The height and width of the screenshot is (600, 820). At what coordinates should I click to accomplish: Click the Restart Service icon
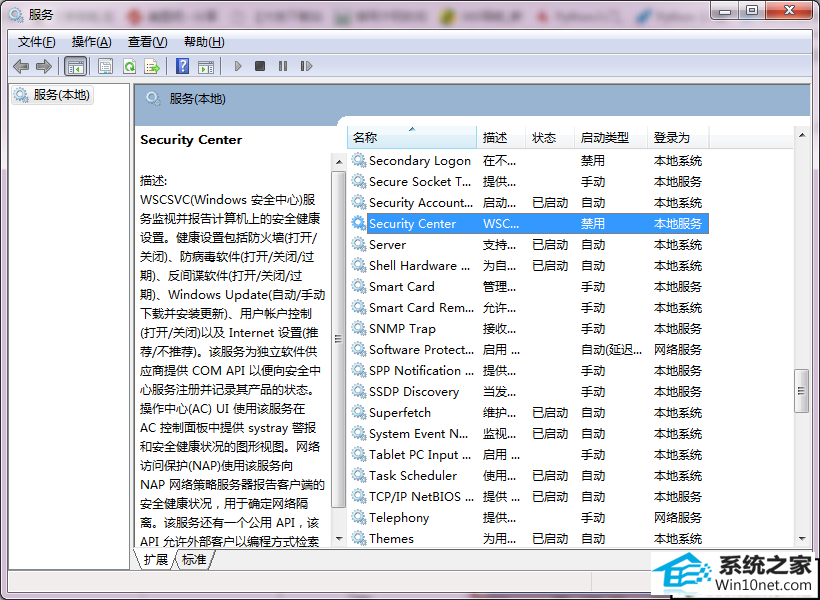[x=306, y=66]
